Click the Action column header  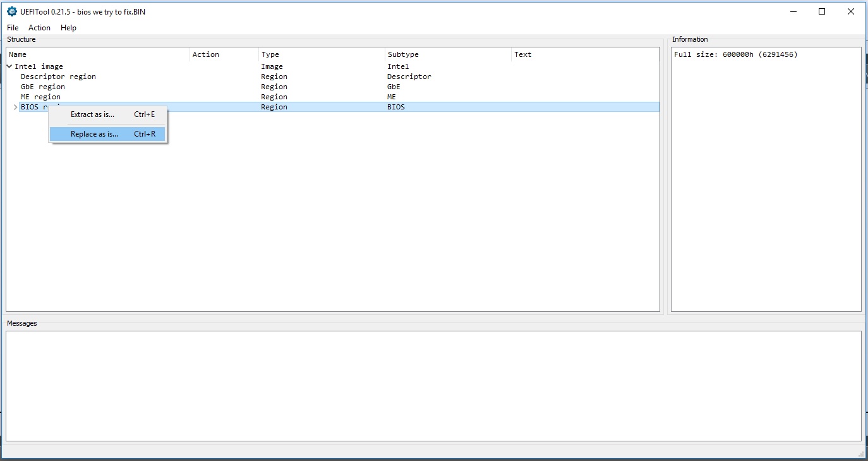[x=224, y=54]
